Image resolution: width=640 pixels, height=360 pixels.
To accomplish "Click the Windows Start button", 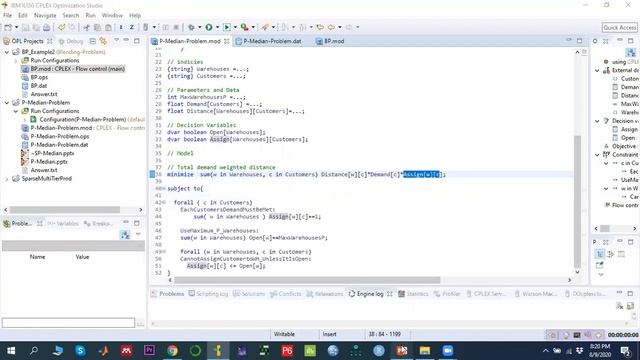I will click(11, 351).
